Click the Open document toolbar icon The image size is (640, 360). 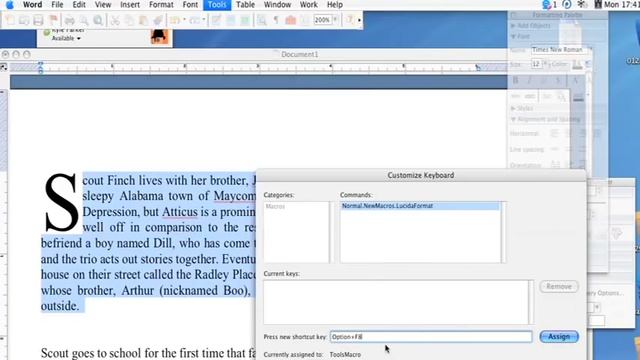click(x=24, y=20)
